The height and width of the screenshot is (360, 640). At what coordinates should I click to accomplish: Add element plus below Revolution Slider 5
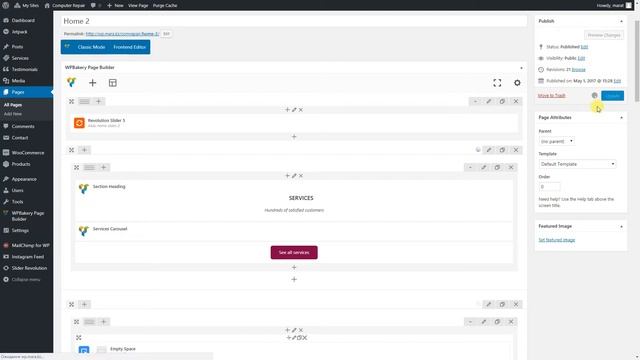coord(294,137)
